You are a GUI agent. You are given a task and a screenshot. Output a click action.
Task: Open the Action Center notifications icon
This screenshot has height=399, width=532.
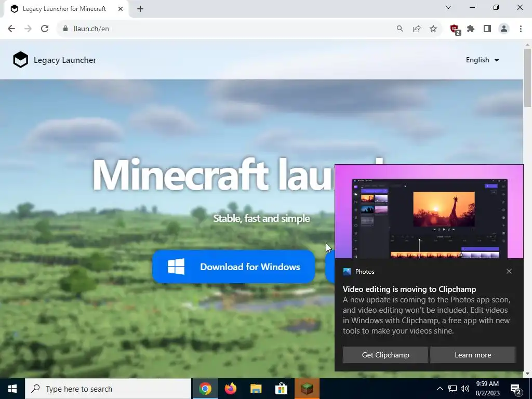[515, 389]
